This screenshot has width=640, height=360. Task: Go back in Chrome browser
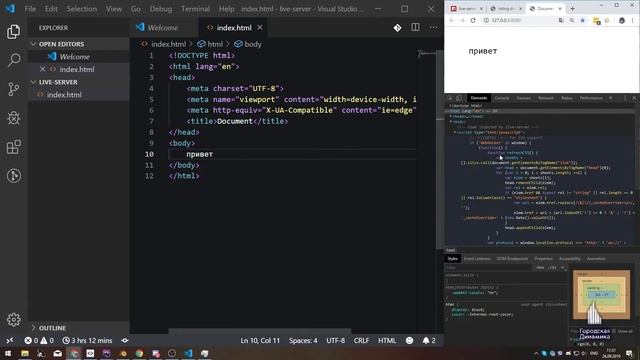[452, 20]
